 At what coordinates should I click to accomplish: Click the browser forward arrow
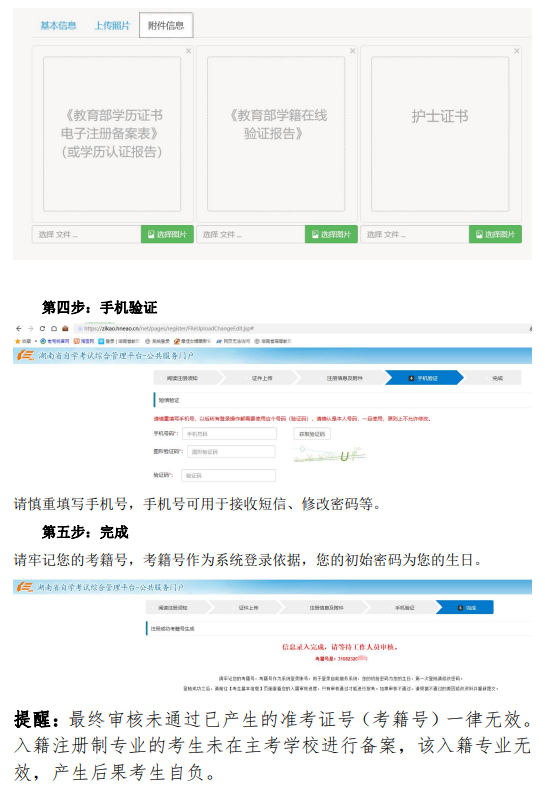31,329
